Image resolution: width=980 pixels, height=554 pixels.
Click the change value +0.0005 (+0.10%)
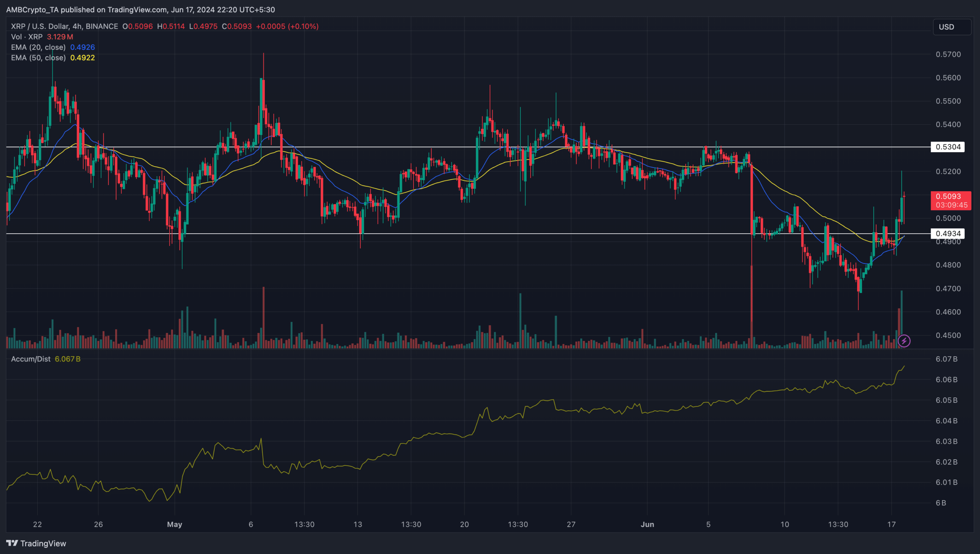point(287,26)
